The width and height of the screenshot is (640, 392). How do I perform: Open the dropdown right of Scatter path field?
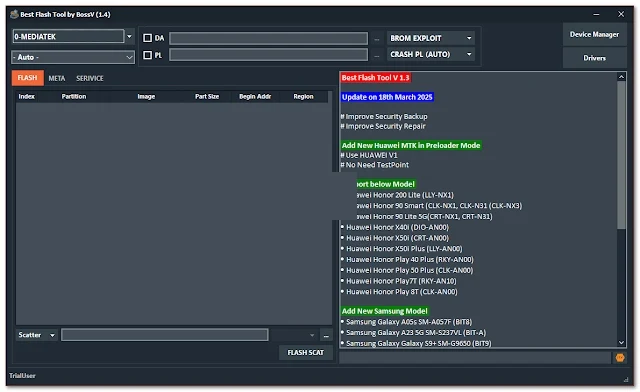coord(312,335)
